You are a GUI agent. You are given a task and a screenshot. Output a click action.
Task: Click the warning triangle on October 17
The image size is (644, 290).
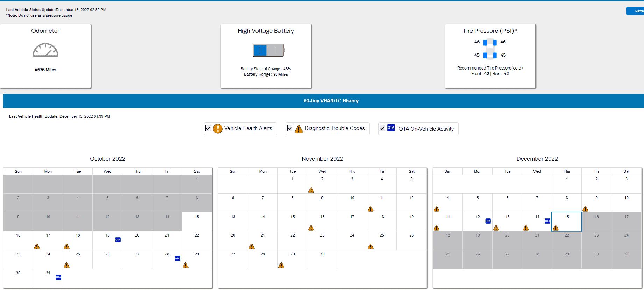[x=37, y=247]
